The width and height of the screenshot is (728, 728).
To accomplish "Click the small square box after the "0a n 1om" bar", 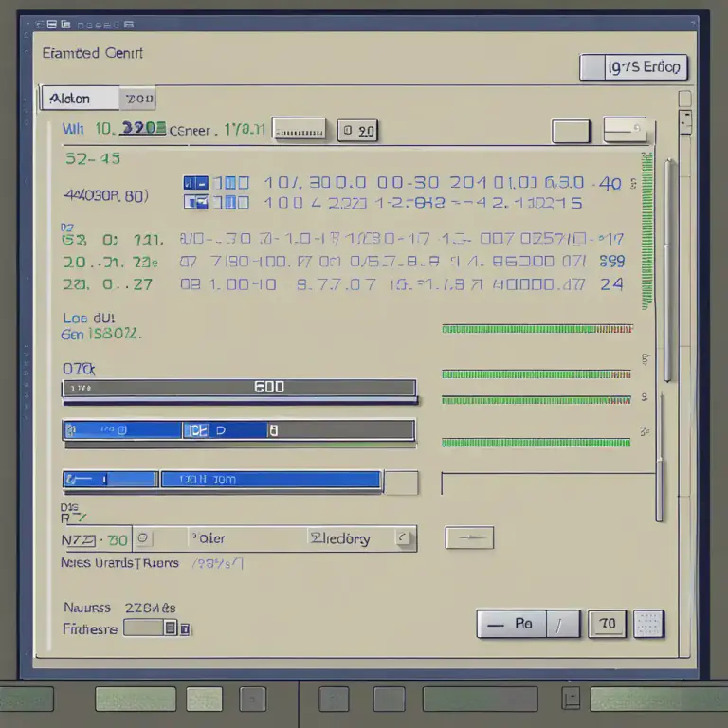I will click(x=401, y=482).
